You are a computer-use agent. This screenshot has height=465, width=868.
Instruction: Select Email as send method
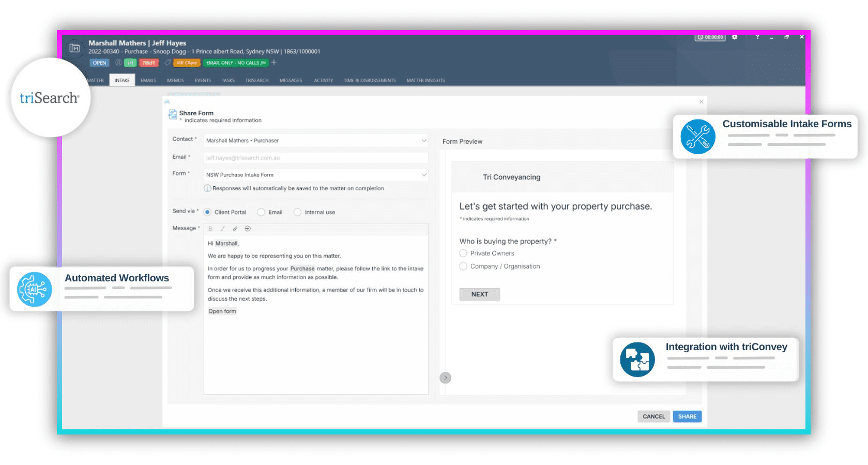point(261,212)
